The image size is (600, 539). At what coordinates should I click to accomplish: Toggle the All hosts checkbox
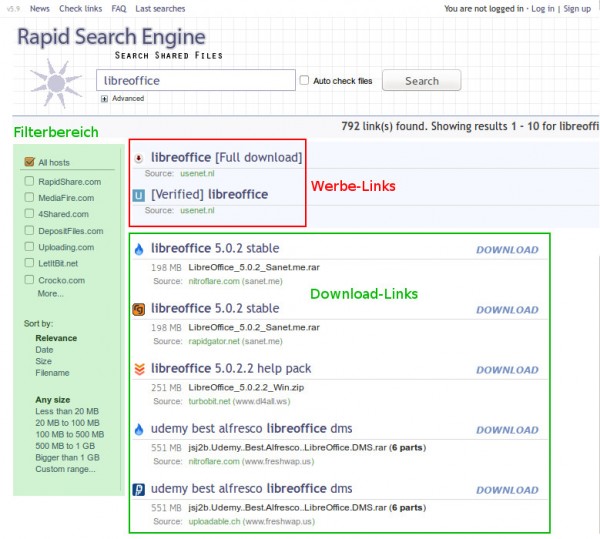pyautogui.click(x=29, y=162)
